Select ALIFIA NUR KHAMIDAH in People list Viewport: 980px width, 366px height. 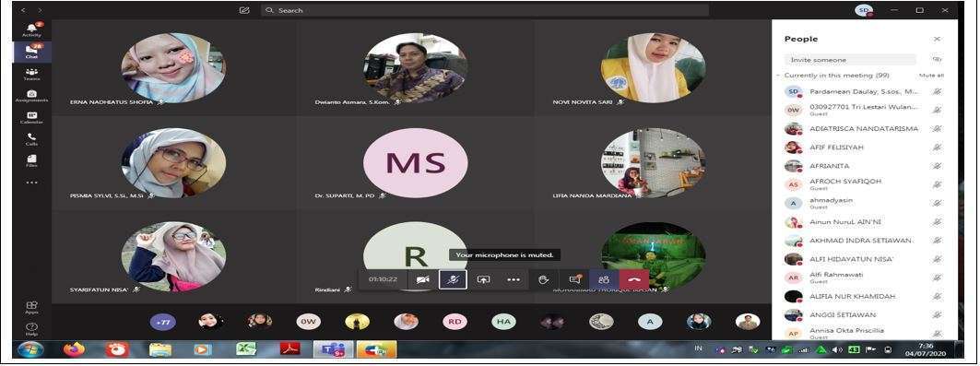(x=865, y=296)
